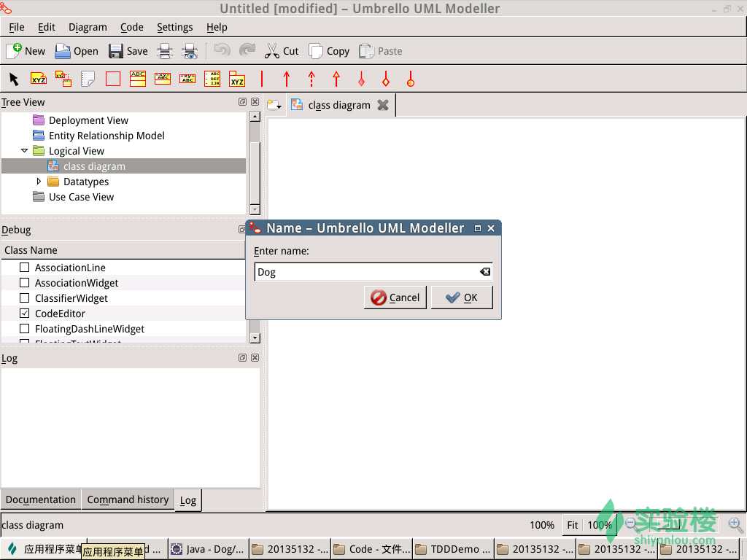Select Deployment View in tree
The height and width of the screenshot is (560, 747).
coord(88,120)
